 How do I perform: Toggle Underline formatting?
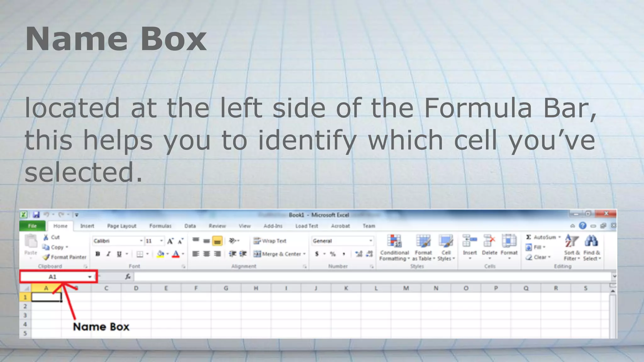[x=119, y=254]
